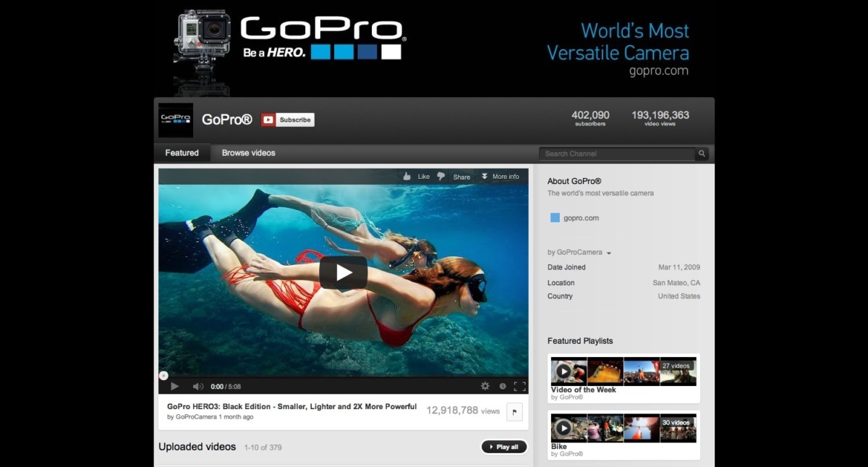Start the video with the large center play button
Screen dimensions: 868x467
coord(344,272)
